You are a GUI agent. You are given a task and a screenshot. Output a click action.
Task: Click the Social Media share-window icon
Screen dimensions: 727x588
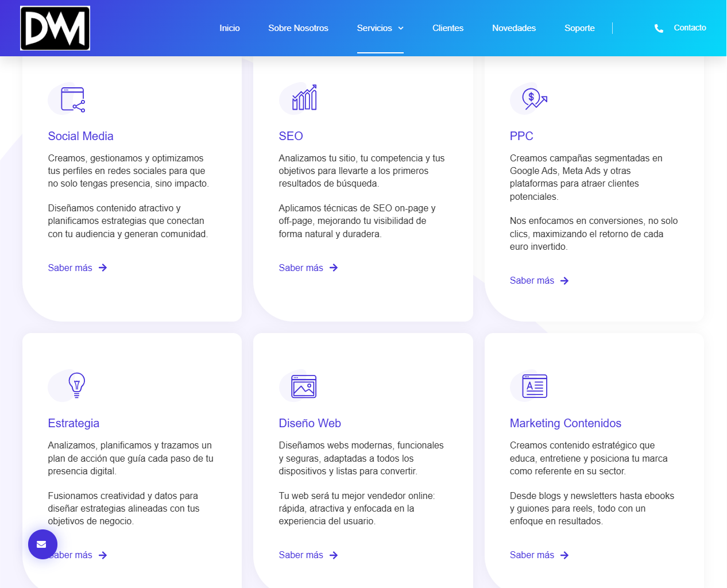click(x=73, y=99)
